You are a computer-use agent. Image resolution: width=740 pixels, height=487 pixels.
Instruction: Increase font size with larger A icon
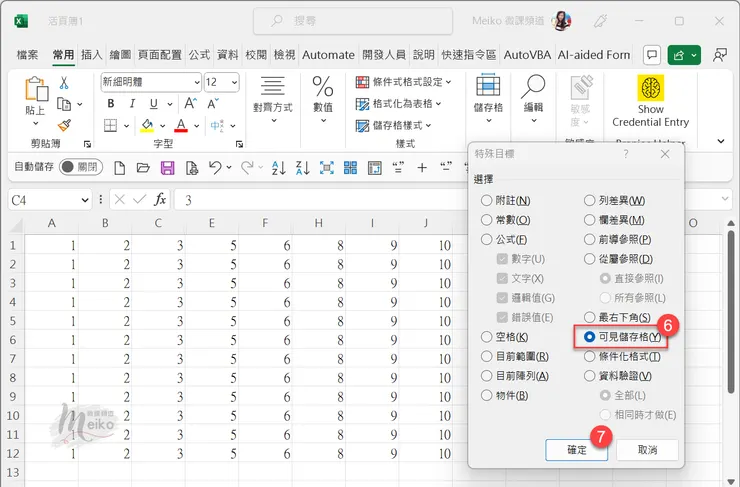(x=191, y=103)
